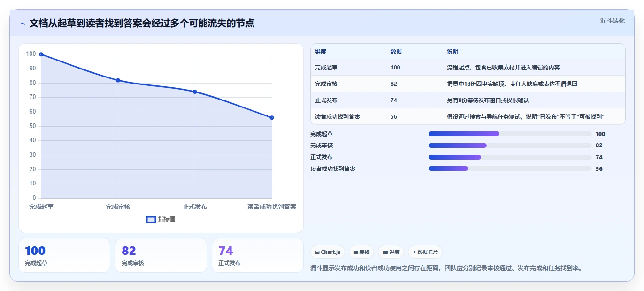This screenshot has height=291, width=644.
Task: Click the 完成起草 x-axis label
Action: [41, 207]
